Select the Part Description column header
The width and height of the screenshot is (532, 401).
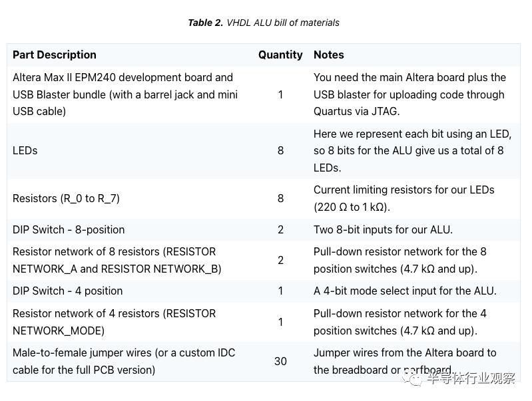55,55
